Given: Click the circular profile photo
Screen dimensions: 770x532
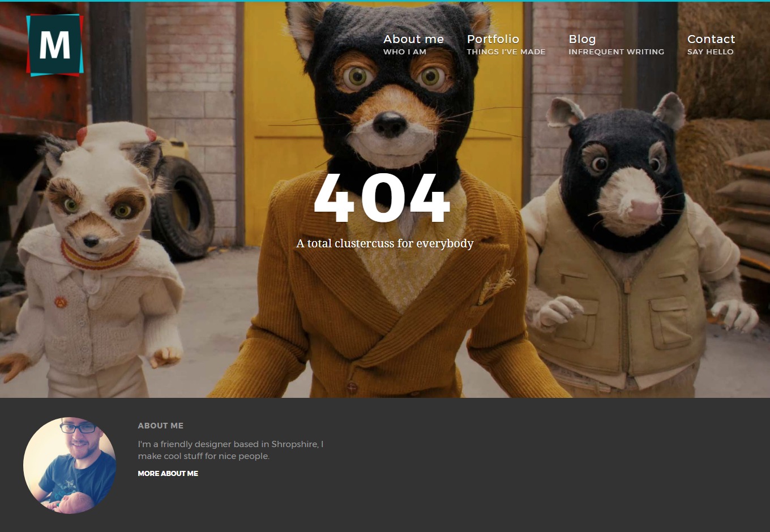Looking at the screenshot, I should [x=70, y=465].
